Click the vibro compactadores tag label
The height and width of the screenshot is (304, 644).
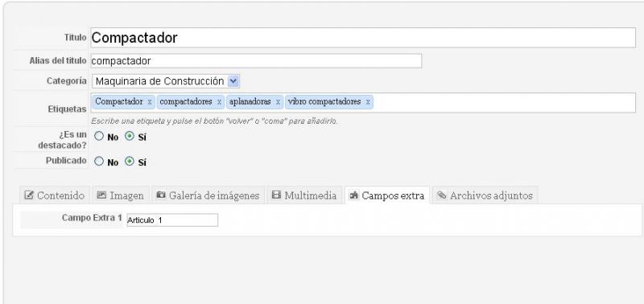[x=324, y=101]
